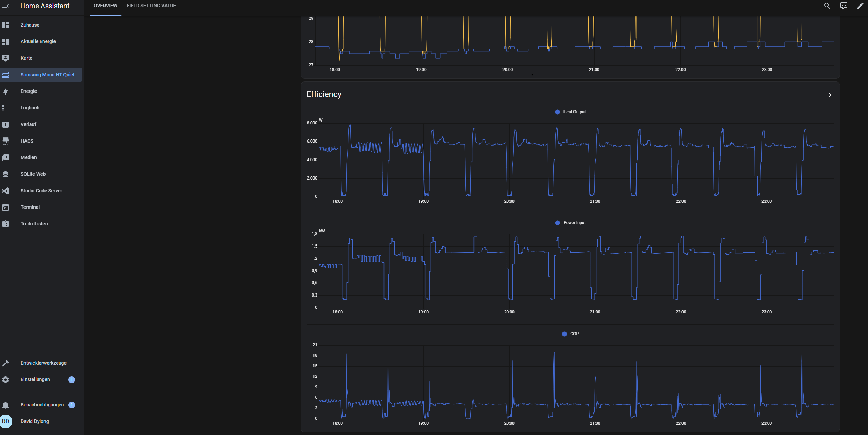This screenshot has width=868, height=435.
Task: Toggle the Power Input legend series
Action: click(570, 223)
